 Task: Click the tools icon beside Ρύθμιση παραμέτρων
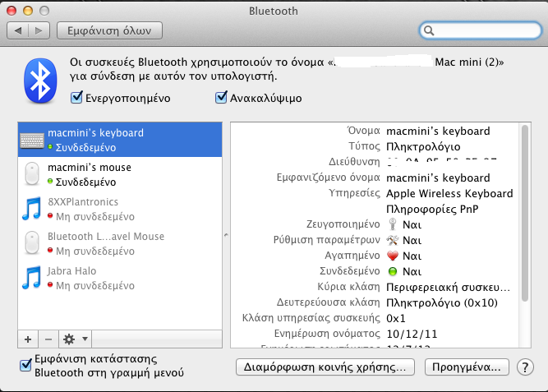coord(392,240)
